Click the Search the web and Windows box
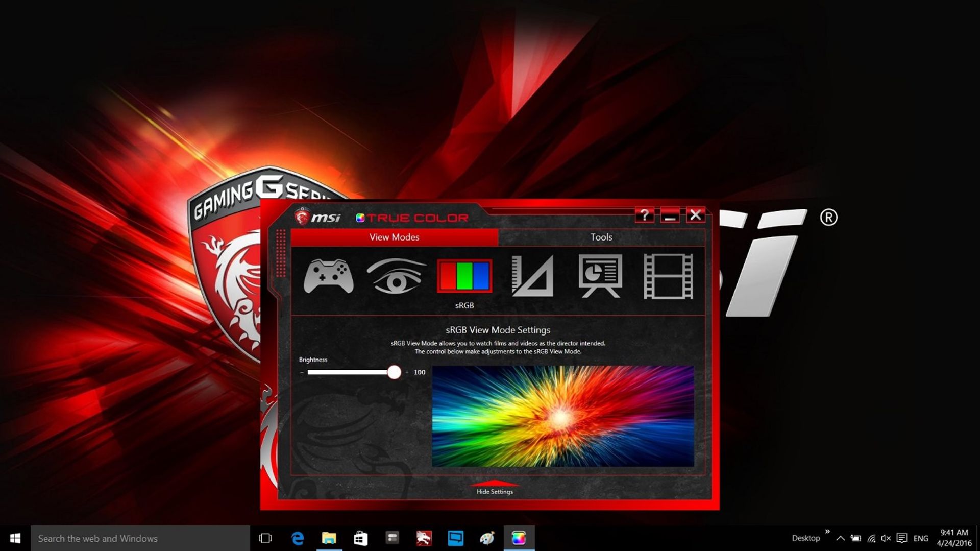 pos(140,538)
